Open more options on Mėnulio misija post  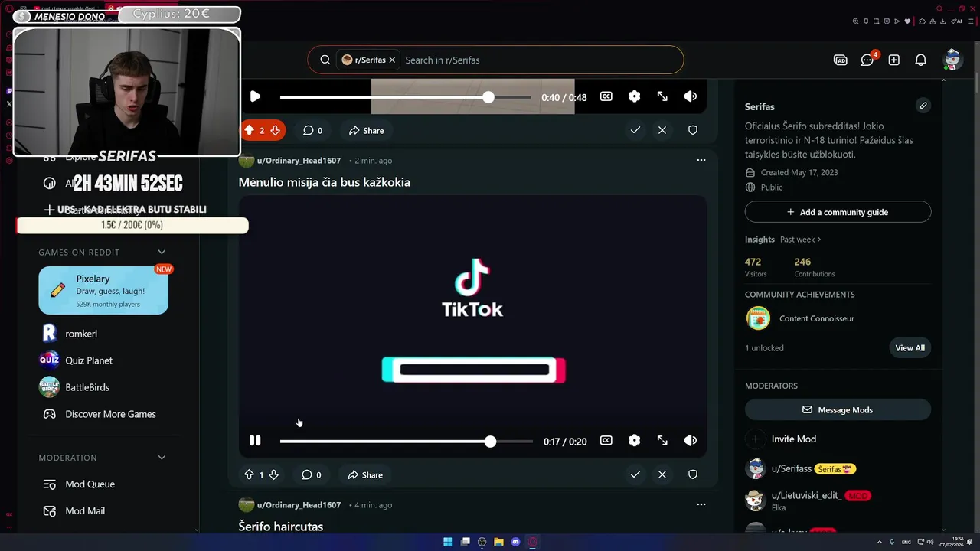pos(701,160)
